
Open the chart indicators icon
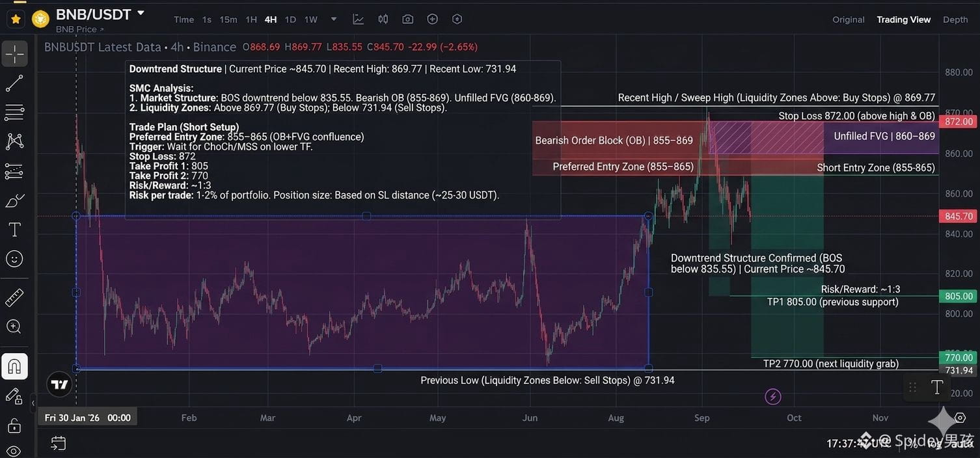[359, 20]
